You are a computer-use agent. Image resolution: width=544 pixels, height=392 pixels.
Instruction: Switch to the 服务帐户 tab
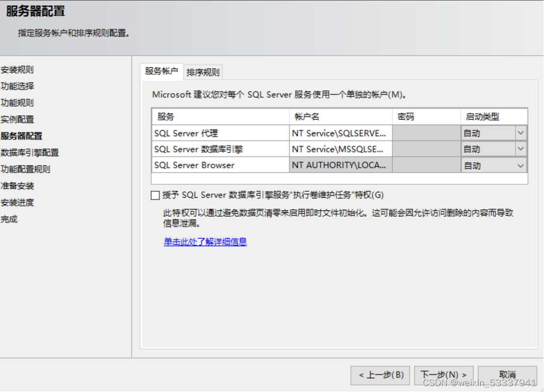[x=162, y=72]
